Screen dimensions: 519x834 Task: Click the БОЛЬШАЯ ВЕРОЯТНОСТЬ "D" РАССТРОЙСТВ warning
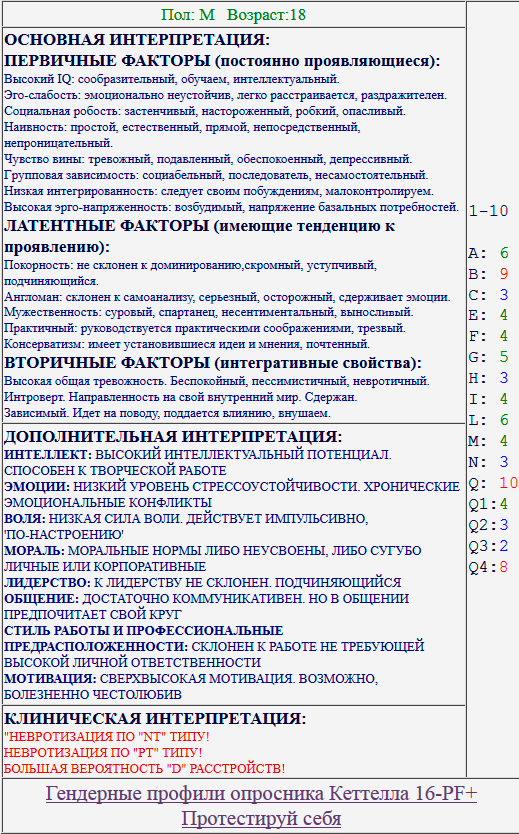145,769
